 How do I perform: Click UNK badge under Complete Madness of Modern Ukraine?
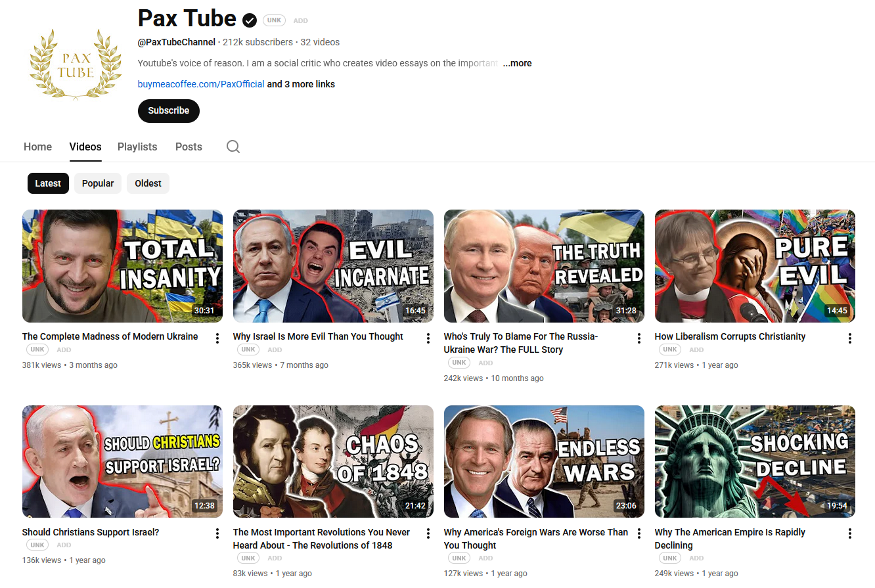point(37,350)
